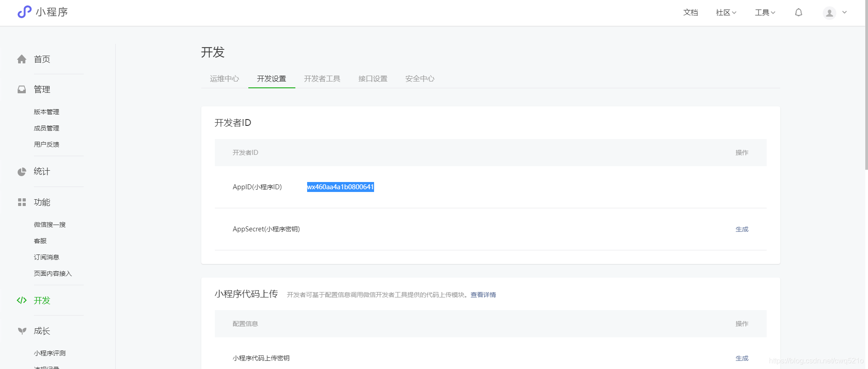Click the 开发者ID section heading
The height and width of the screenshot is (369, 868).
click(233, 123)
